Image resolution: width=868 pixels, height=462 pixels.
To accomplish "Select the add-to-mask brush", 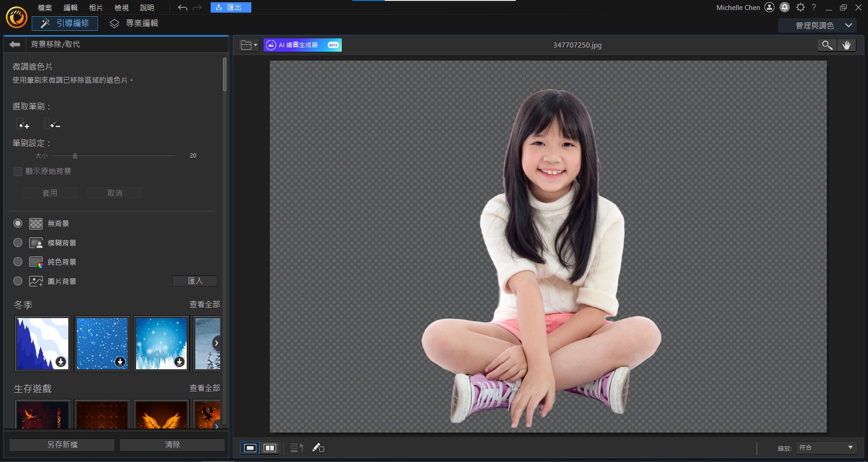I will (23, 124).
